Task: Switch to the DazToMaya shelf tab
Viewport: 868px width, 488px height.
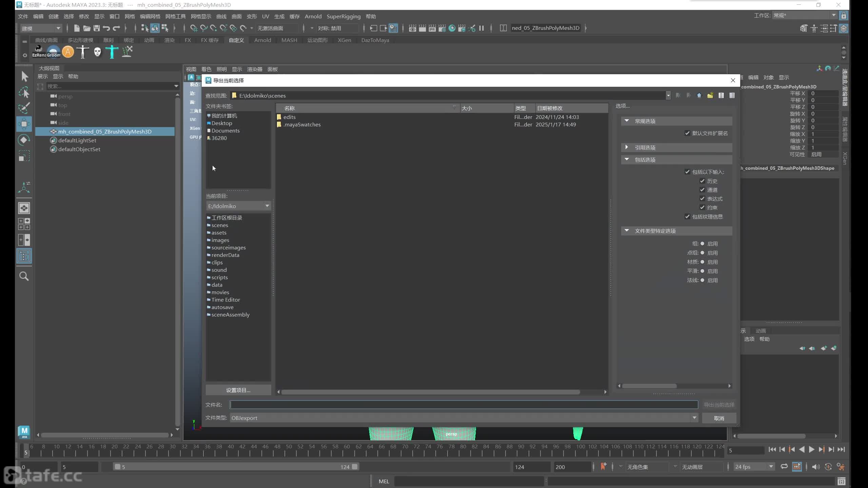Action: point(375,40)
